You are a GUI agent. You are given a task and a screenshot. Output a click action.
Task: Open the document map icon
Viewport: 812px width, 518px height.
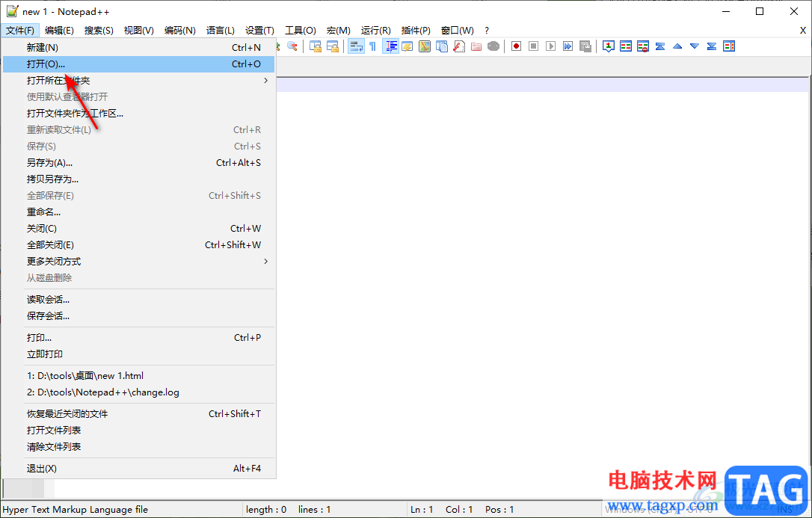pos(425,46)
